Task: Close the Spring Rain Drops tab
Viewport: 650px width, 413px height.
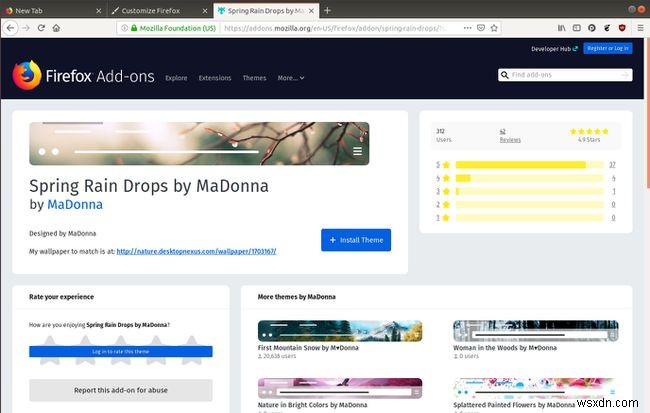Action: (311, 11)
